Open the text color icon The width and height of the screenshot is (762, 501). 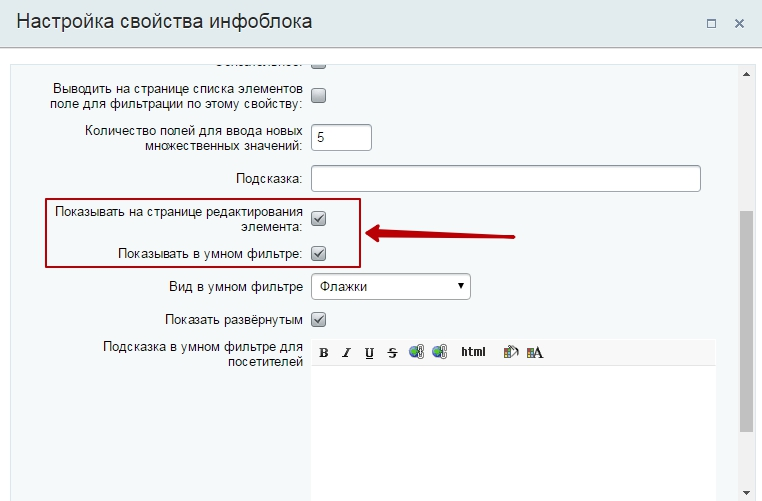click(534, 352)
